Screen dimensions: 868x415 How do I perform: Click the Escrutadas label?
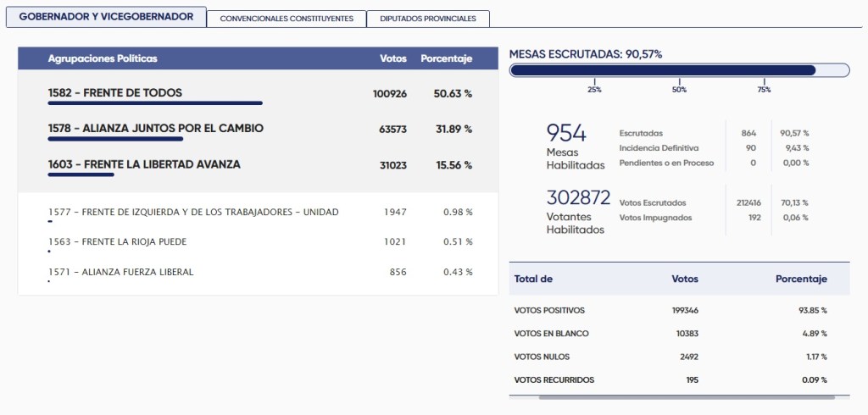(x=641, y=133)
